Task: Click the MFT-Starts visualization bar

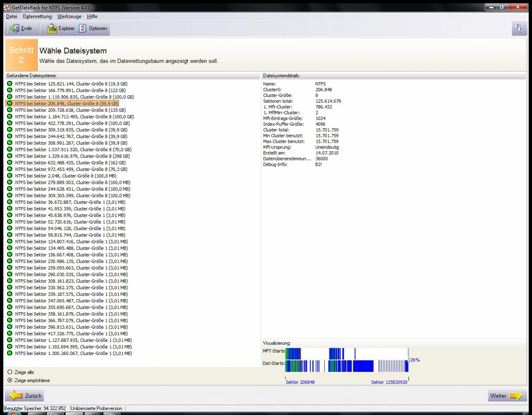Action: point(347,354)
